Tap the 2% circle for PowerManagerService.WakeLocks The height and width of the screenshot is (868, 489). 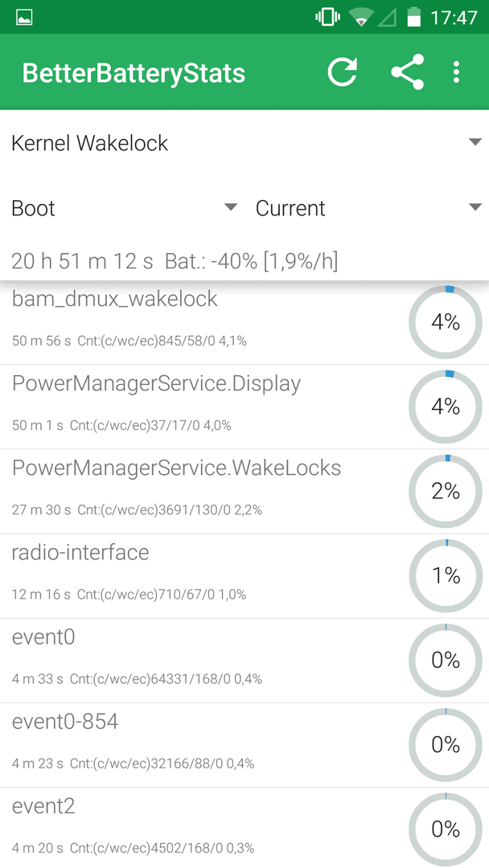pos(446,492)
